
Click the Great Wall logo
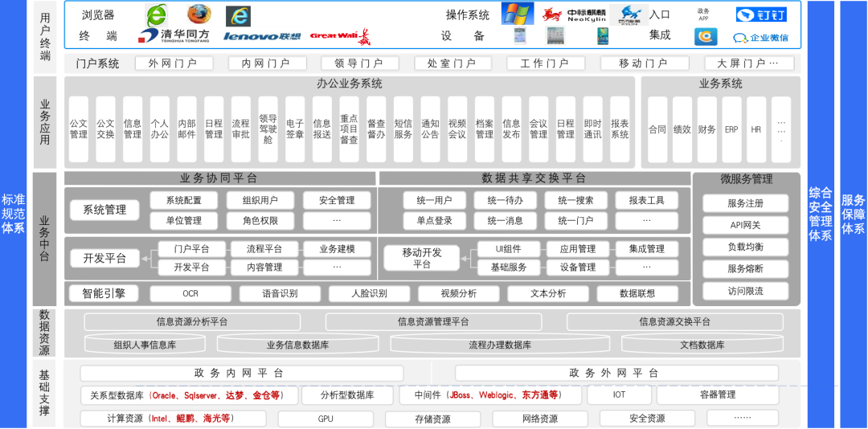(x=341, y=36)
